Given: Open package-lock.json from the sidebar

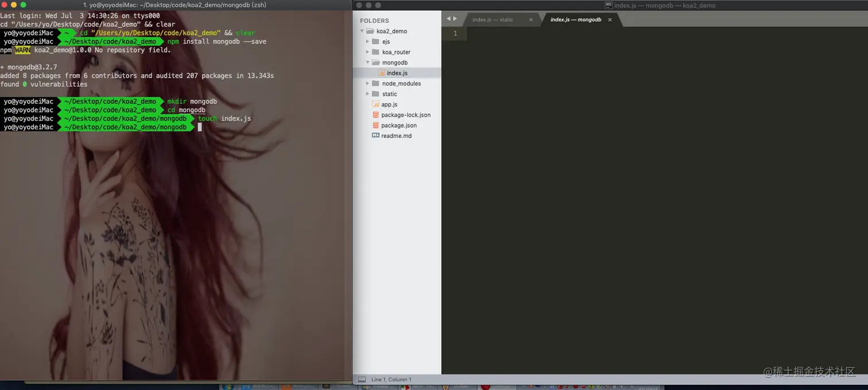Looking at the screenshot, I should [406, 115].
